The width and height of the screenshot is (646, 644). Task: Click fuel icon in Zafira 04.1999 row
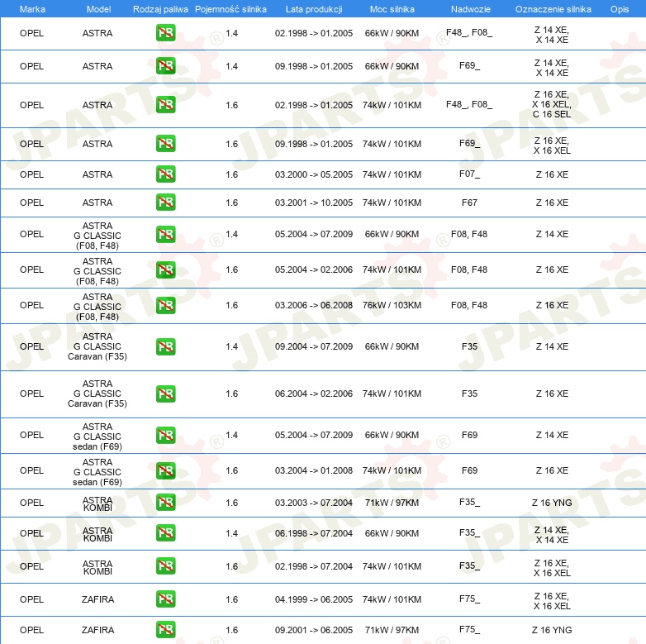(165, 599)
